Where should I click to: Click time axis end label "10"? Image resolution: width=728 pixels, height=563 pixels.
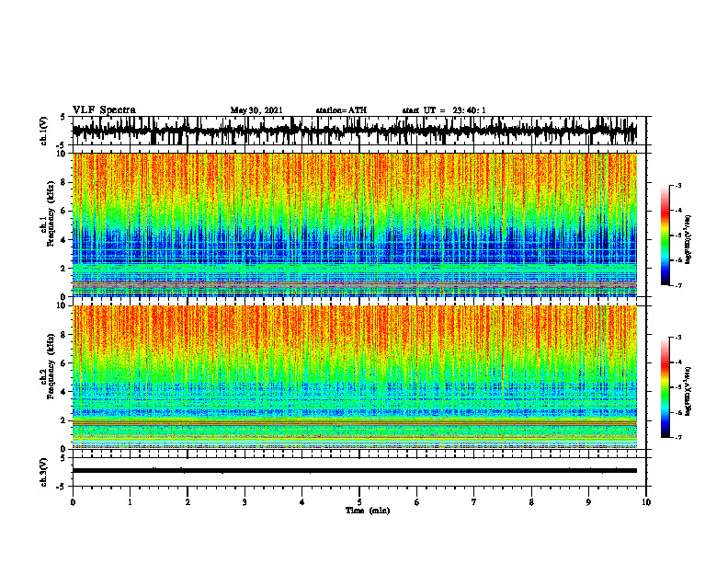646,502
